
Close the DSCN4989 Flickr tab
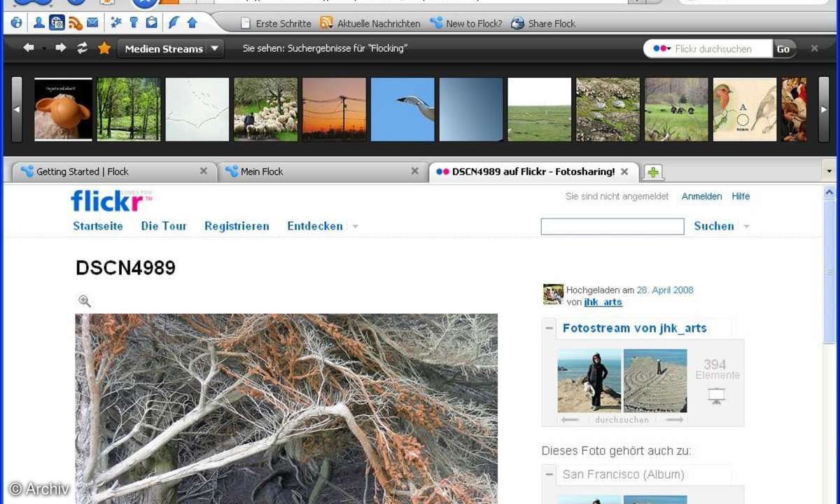[624, 171]
